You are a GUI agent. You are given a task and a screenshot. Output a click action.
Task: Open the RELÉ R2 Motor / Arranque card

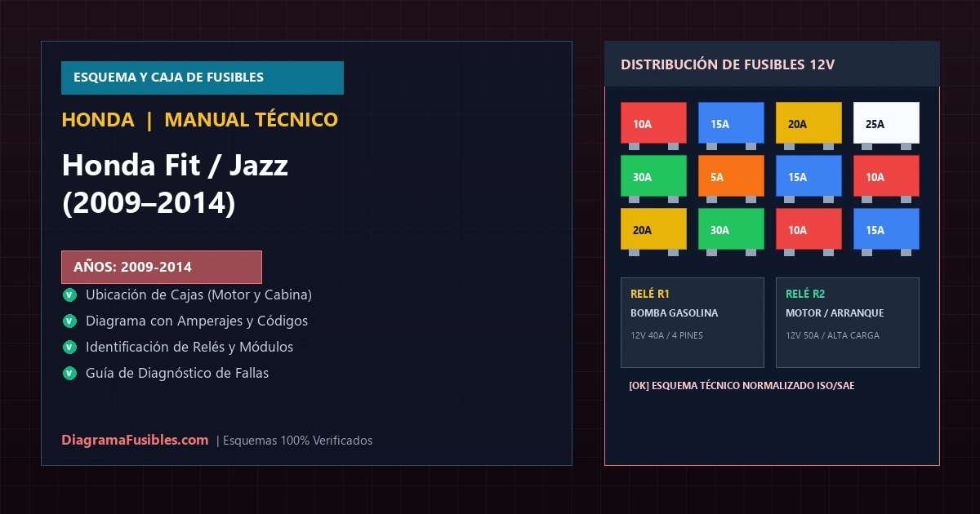click(x=848, y=322)
